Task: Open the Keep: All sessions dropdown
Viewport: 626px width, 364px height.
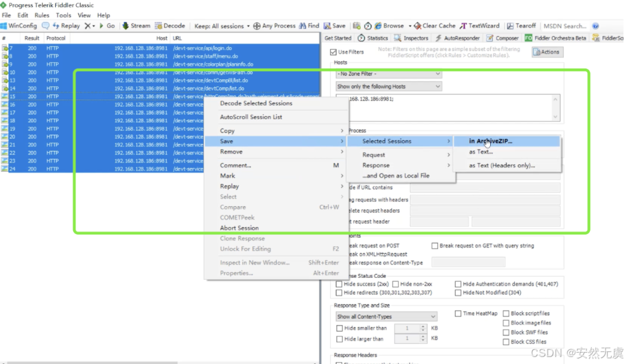Action: tap(222, 26)
